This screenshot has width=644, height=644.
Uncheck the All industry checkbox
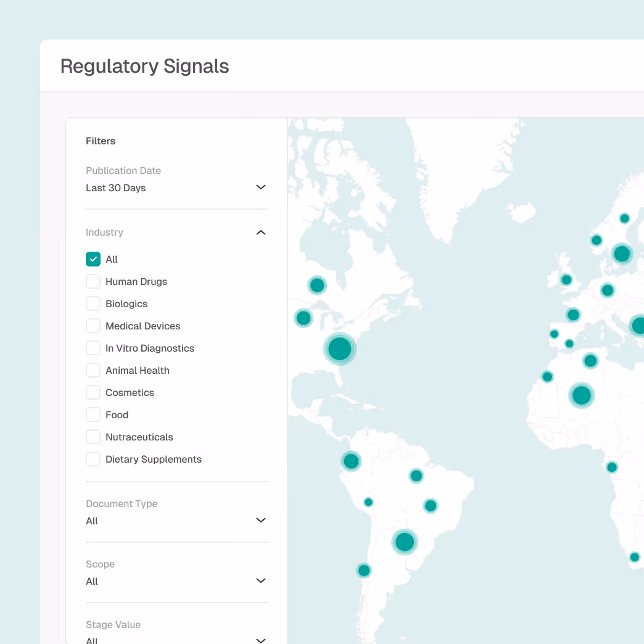tap(93, 259)
